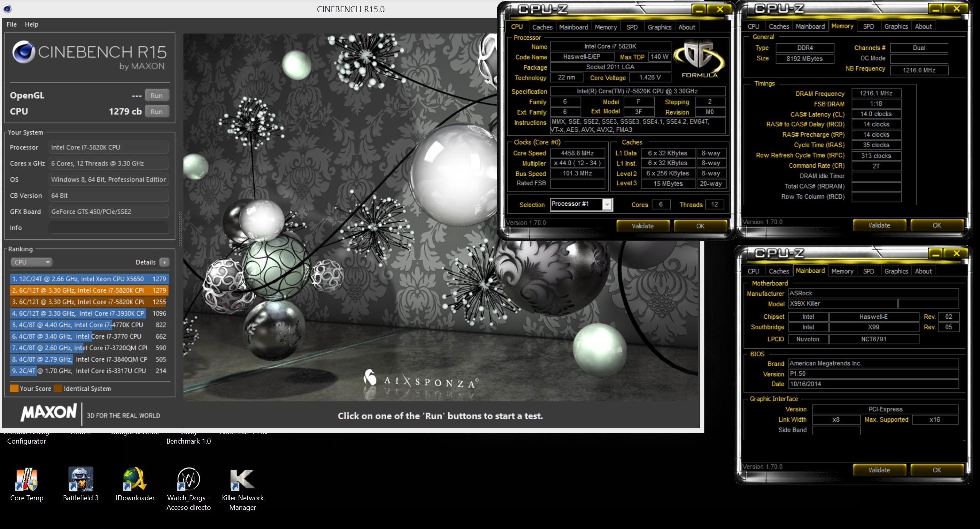Screen dimensions: 980x529
Task: Click Validate in the Mainboard tab window
Action: pos(879,470)
